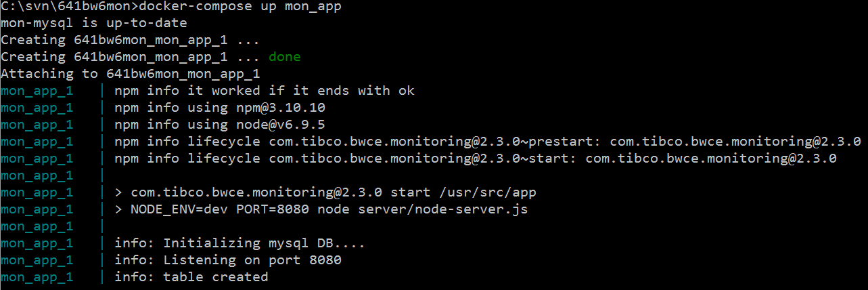Click the mon_app_1 prefix beside "table created"
The height and width of the screenshot is (290, 868).
pyautogui.click(x=37, y=277)
